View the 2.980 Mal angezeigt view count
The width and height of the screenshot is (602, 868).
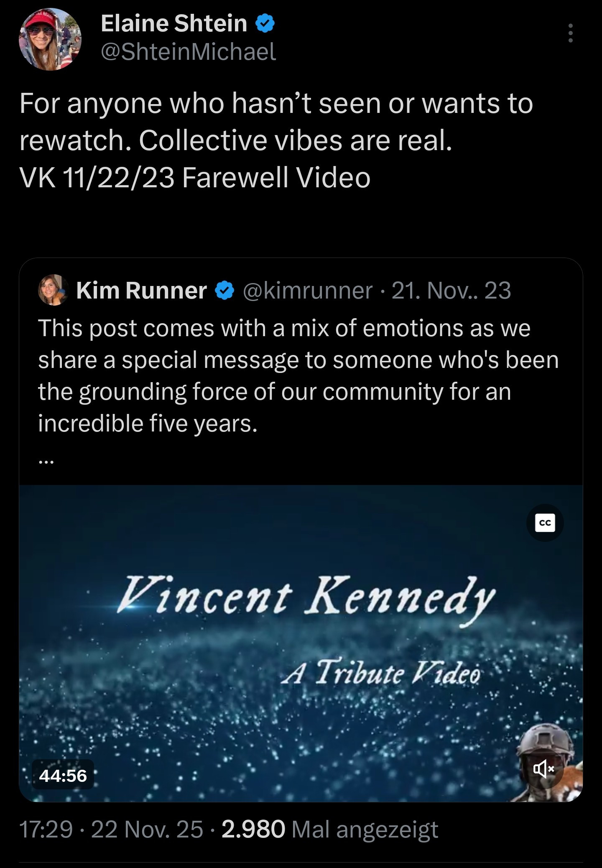[x=330, y=830]
